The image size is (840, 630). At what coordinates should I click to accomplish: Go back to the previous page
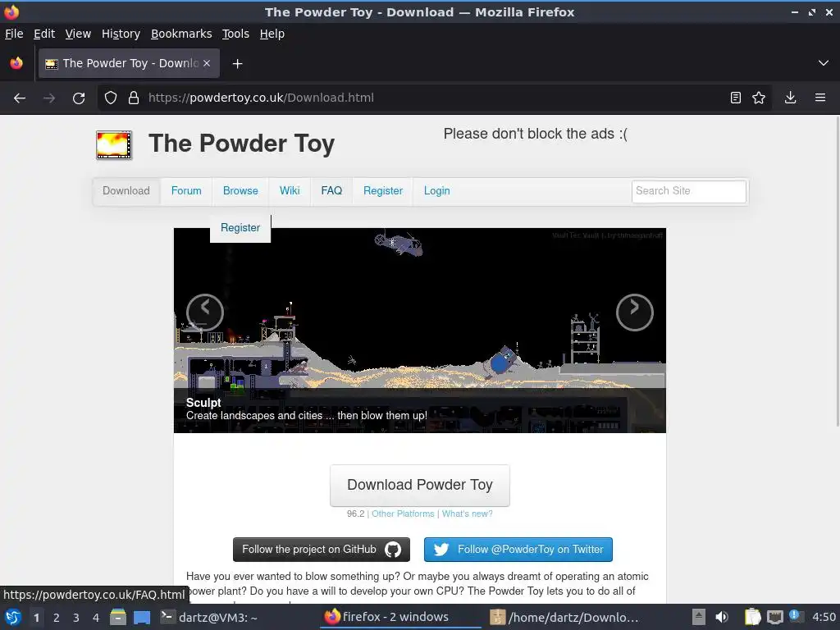click(x=20, y=98)
